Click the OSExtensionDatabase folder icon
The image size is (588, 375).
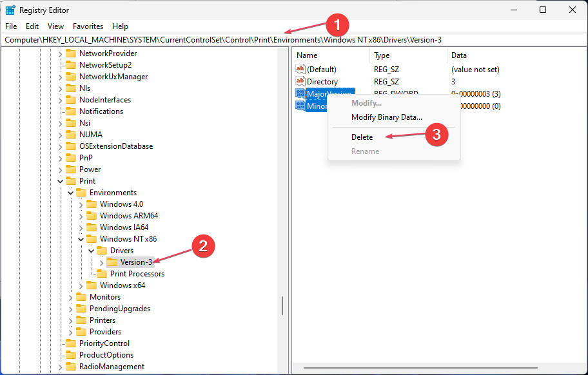click(71, 146)
